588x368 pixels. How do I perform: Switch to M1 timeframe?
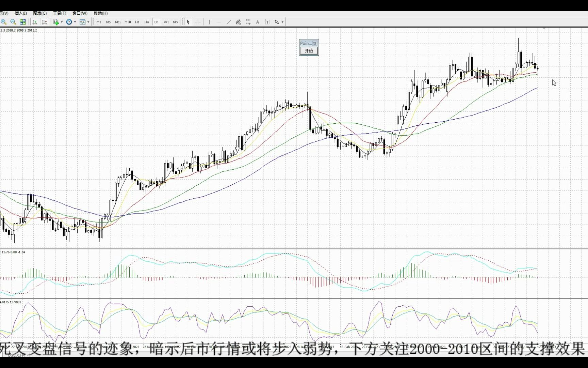click(99, 22)
